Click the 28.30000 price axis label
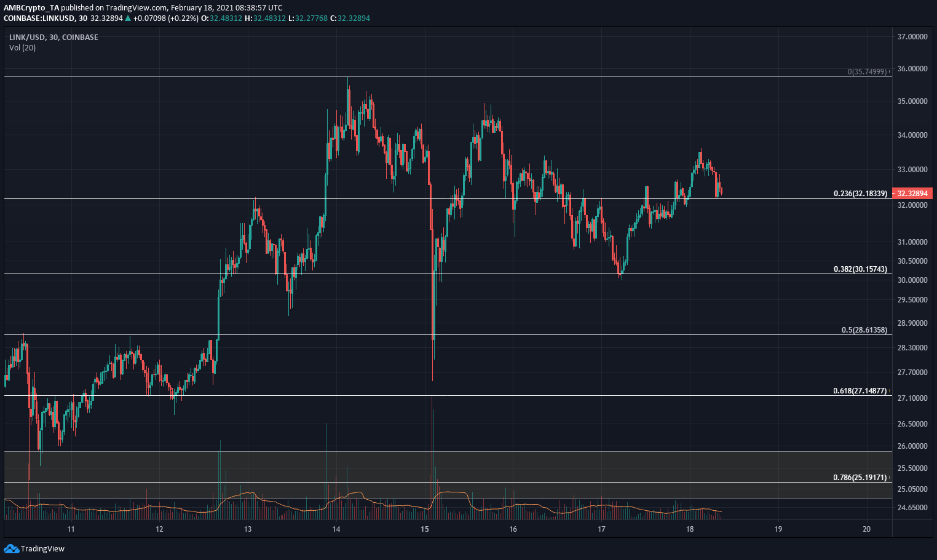937x560 pixels. click(912, 348)
